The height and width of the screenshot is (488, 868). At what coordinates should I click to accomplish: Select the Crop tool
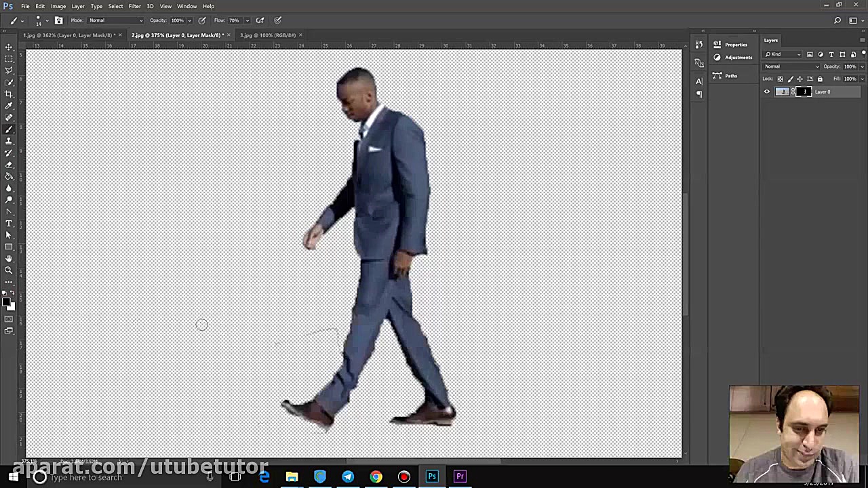(9, 93)
